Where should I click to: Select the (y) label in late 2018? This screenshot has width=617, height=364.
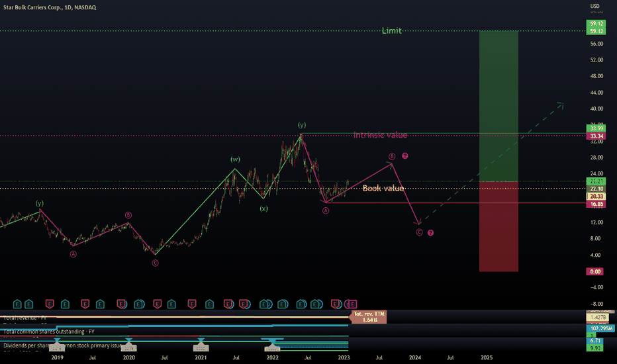pos(40,203)
